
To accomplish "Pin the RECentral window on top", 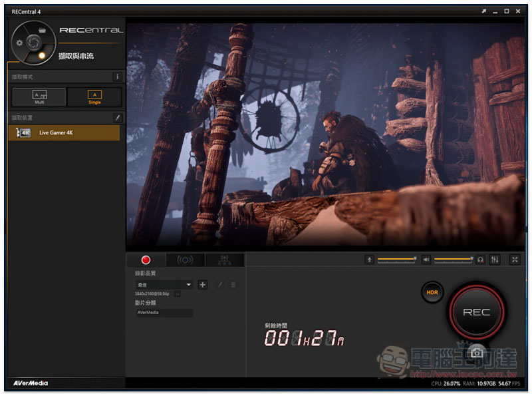I will coord(484,11).
